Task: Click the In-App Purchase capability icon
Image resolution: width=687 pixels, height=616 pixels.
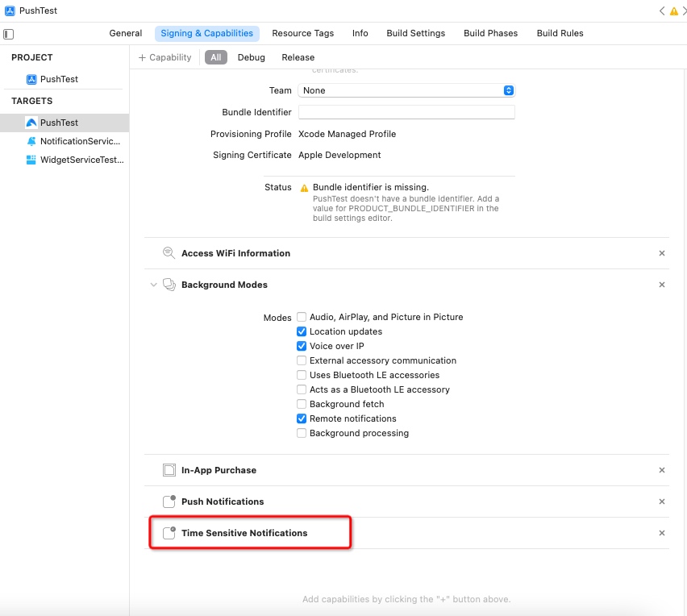Action: click(x=169, y=470)
